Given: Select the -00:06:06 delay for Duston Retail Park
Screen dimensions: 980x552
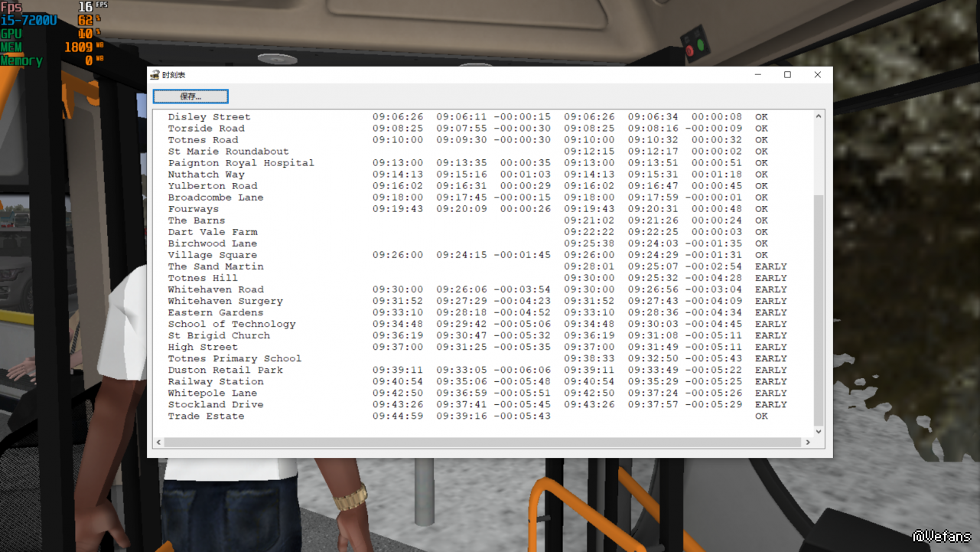Looking at the screenshot, I should tap(523, 370).
